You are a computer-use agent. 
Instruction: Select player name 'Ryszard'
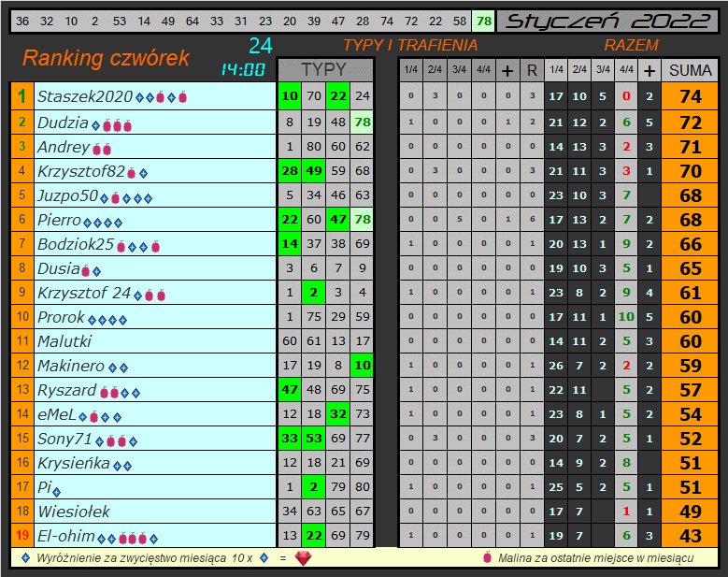coord(67,390)
